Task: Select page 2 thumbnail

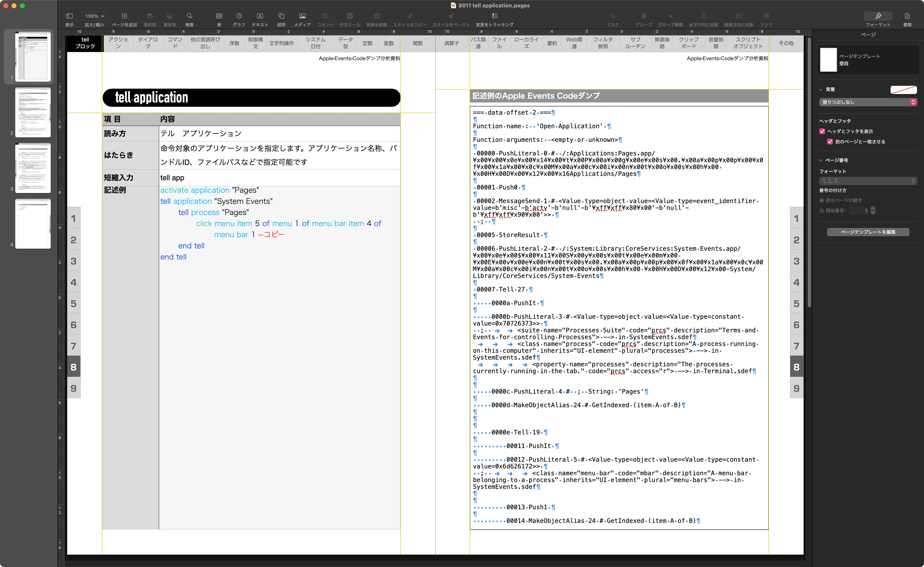Action: click(33, 112)
